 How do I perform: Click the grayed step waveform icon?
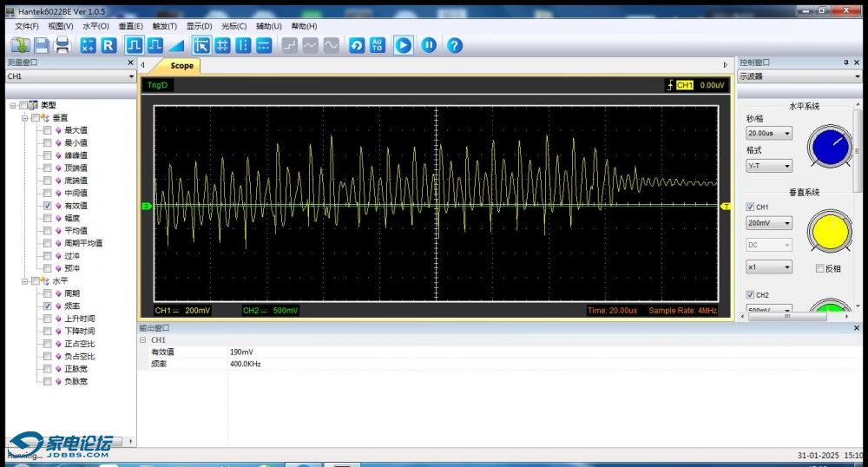[290, 45]
